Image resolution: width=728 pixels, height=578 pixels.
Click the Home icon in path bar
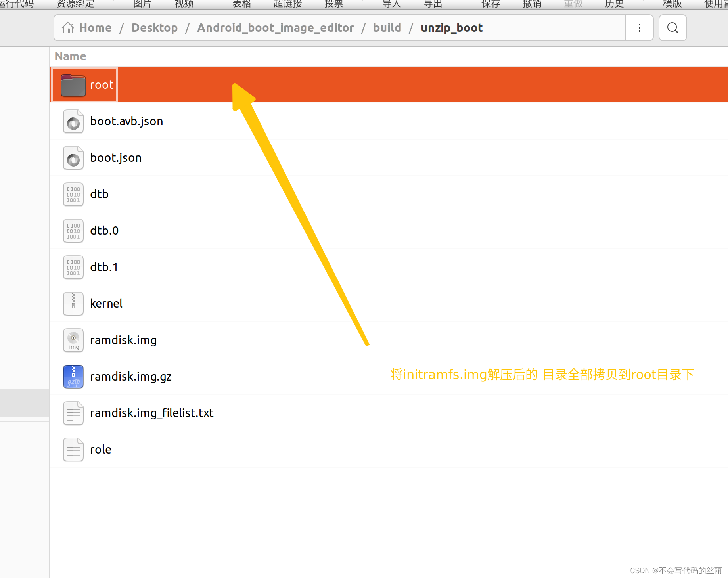(x=68, y=28)
